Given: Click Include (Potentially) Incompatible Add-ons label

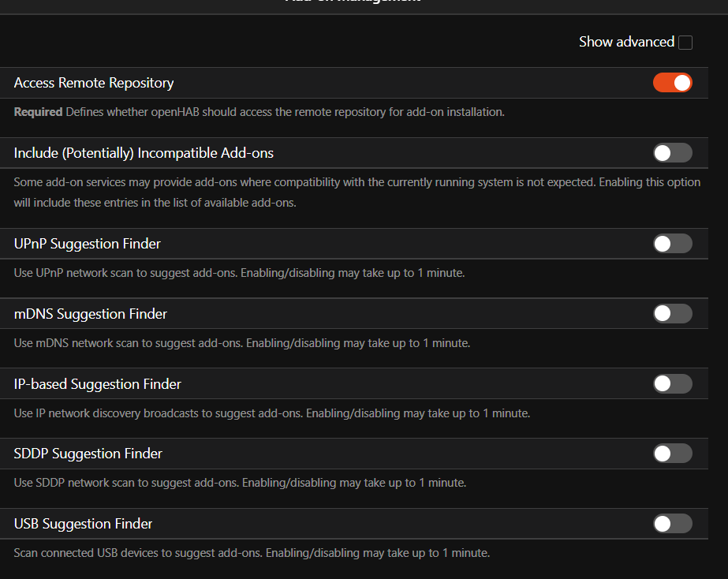Looking at the screenshot, I should coord(144,153).
